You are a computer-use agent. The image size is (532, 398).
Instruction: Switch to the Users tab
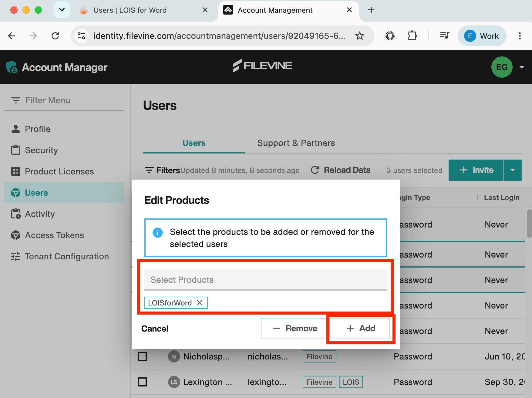click(194, 143)
